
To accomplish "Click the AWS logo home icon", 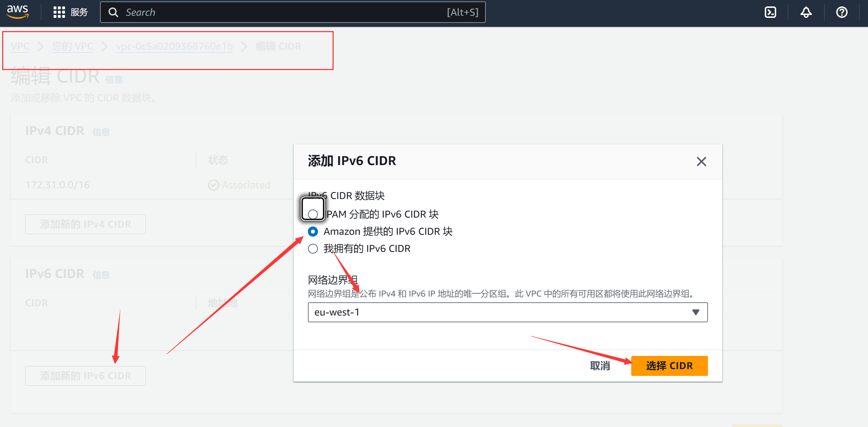I will coord(18,12).
